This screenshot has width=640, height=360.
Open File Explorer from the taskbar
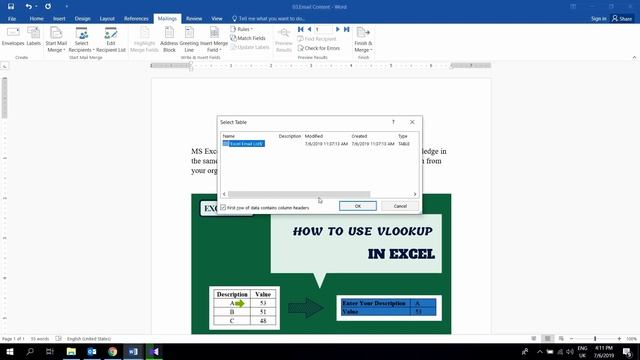point(71,351)
